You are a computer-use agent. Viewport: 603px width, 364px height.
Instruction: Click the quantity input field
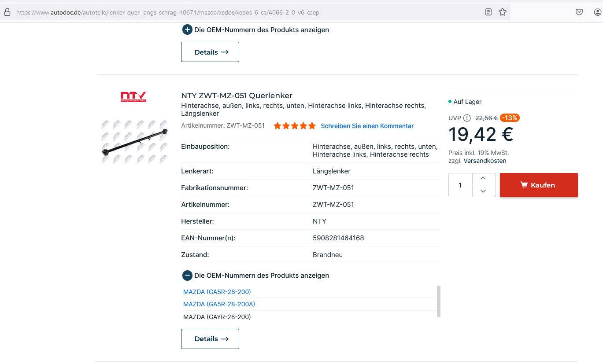point(460,185)
